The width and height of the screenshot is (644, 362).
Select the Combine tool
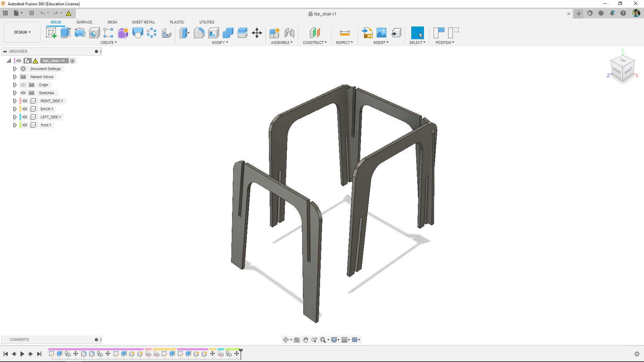228,33
